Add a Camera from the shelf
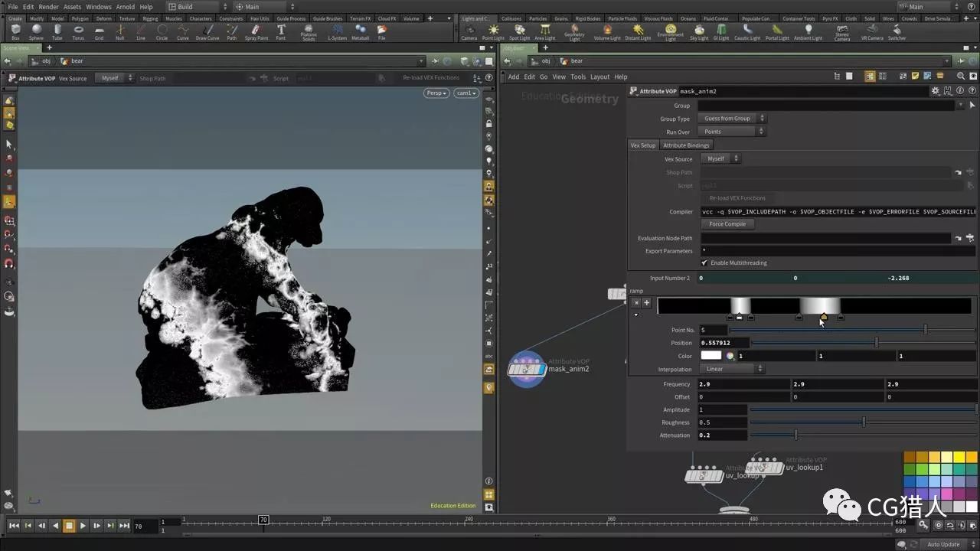The image size is (980, 551). (469, 31)
